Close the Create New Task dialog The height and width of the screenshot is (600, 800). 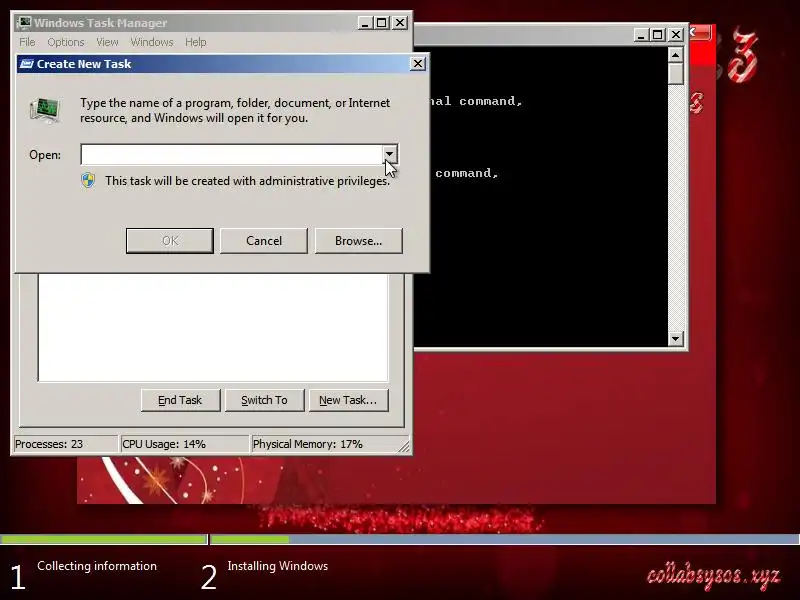click(418, 63)
